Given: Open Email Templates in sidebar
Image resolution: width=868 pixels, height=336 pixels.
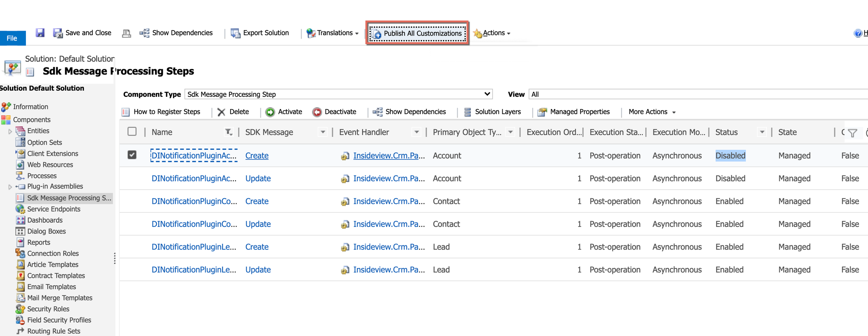Looking at the screenshot, I should (x=52, y=287).
